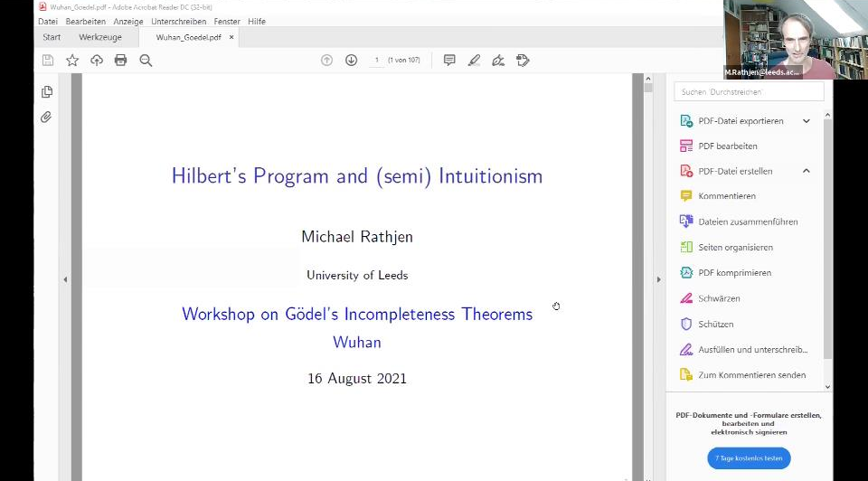Add a comment with speech bubble icon
Image resolution: width=868 pixels, height=481 pixels.
(x=449, y=61)
